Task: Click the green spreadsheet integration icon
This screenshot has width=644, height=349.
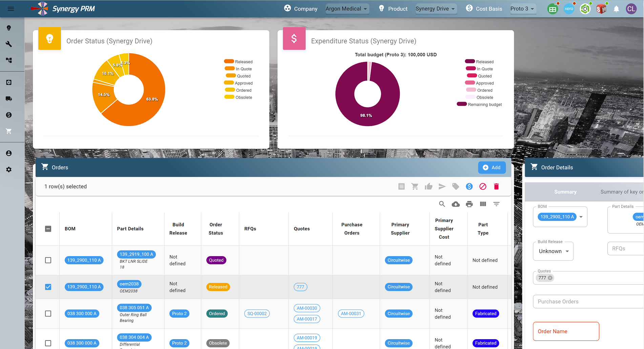Action: [553, 9]
